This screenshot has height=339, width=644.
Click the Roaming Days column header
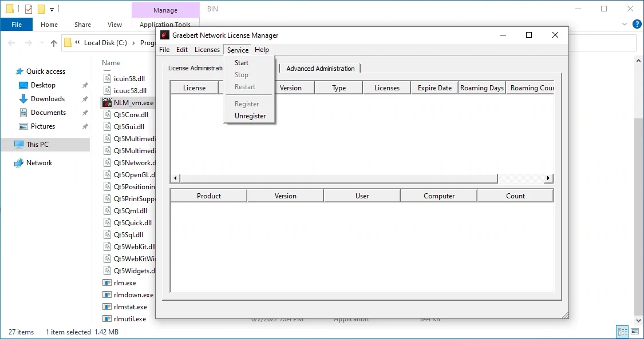[482, 87]
